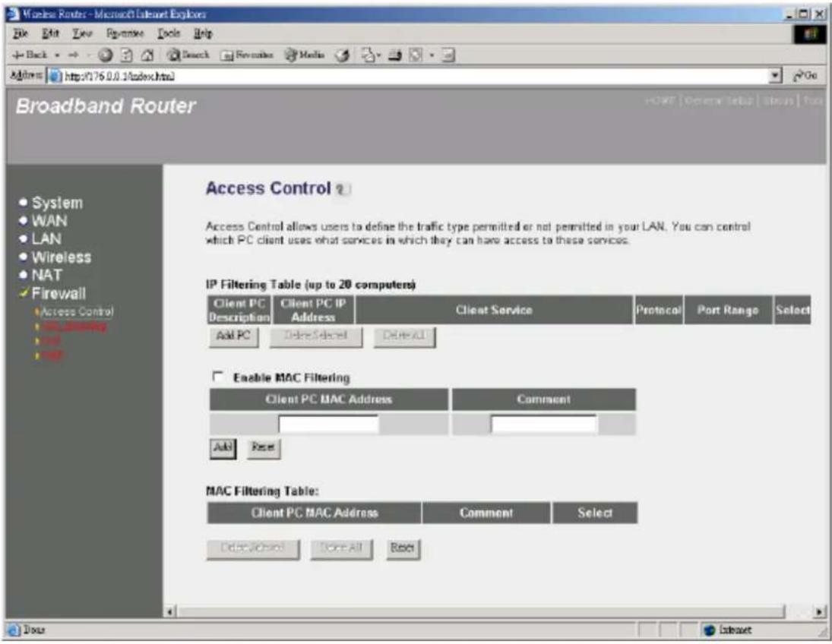Click Reset below the MAC Filtering Table
Viewport: 832px width, 644px height.
(403, 548)
